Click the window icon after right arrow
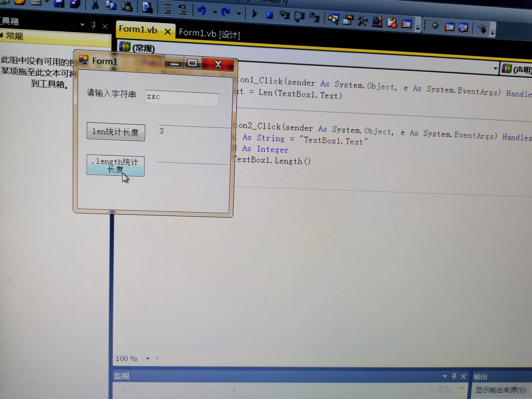This screenshot has height=399, width=532. click(x=449, y=27)
